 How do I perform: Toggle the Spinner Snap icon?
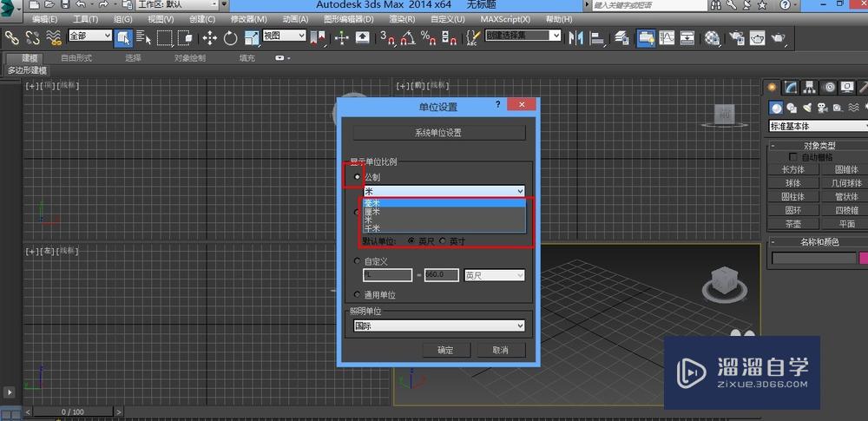click(449, 37)
